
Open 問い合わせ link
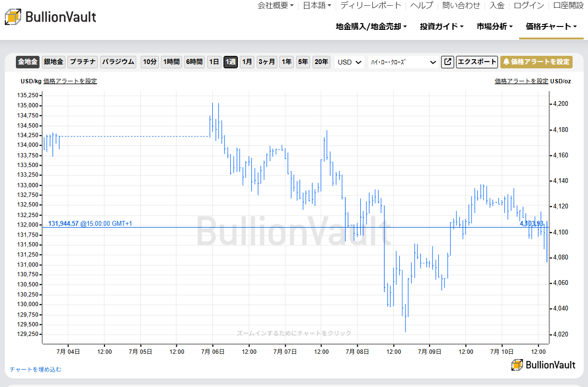pos(461,5)
